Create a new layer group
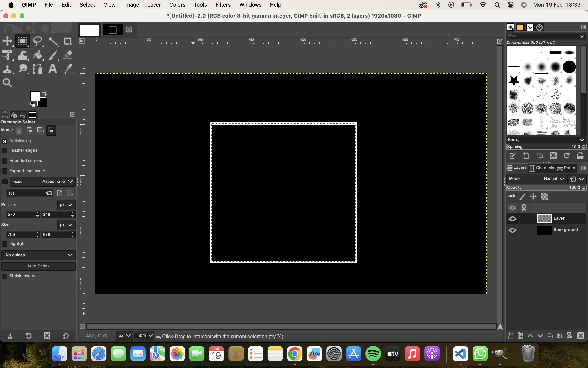 tap(521, 336)
